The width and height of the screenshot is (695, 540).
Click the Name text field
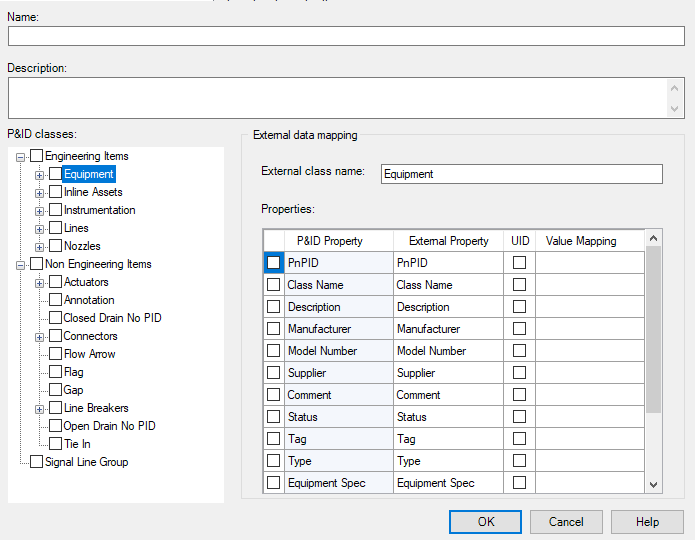346,36
